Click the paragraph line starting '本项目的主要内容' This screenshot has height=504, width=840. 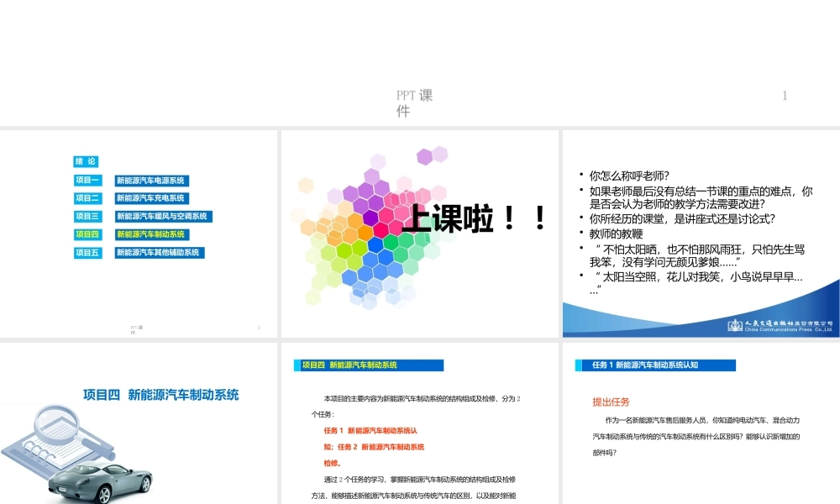(x=423, y=398)
